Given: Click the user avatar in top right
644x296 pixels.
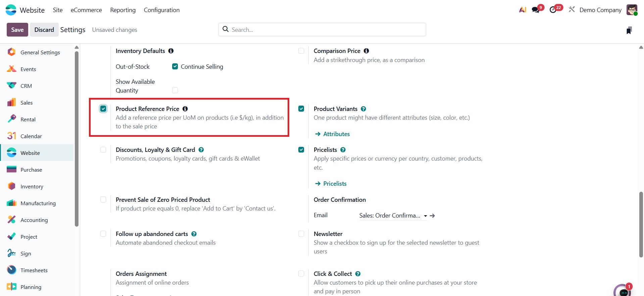Looking at the screenshot, I should pos(632,10).
